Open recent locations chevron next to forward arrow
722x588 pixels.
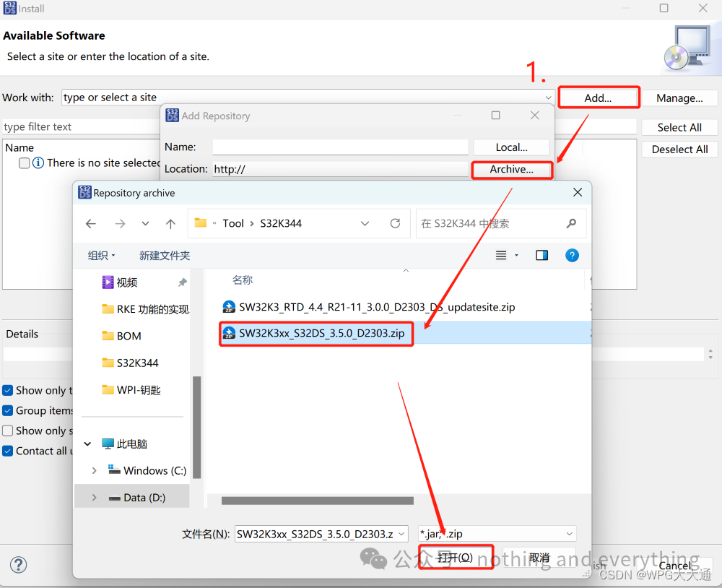pos(146,223)
